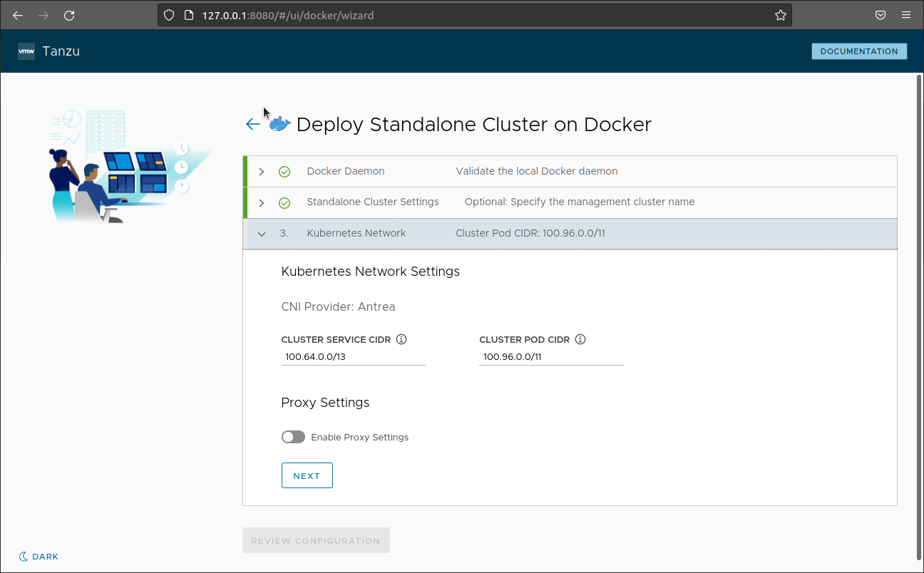Click the 'Kubernetes Network Settings' heading

point(371,272)
